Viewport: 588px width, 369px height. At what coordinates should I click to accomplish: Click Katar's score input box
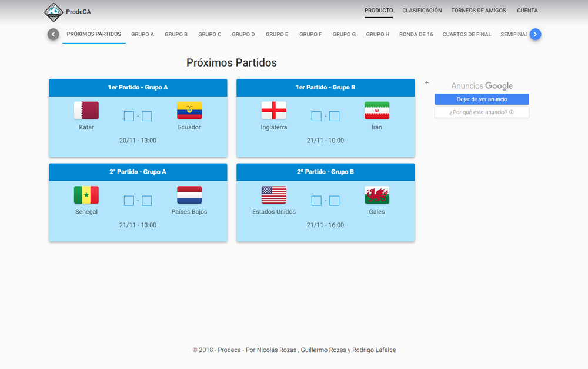(129, 117)
